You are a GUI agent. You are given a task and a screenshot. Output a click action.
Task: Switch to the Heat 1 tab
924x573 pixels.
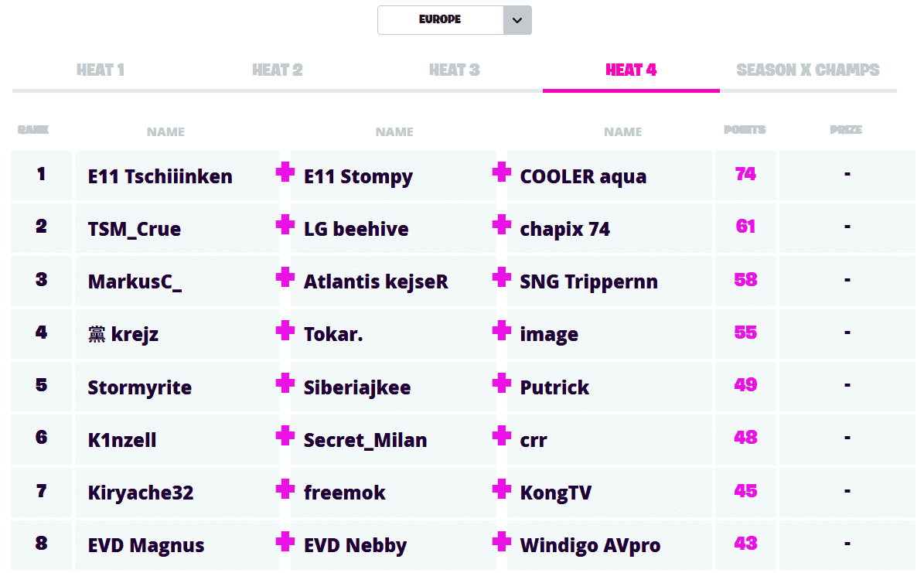(101, 70)
